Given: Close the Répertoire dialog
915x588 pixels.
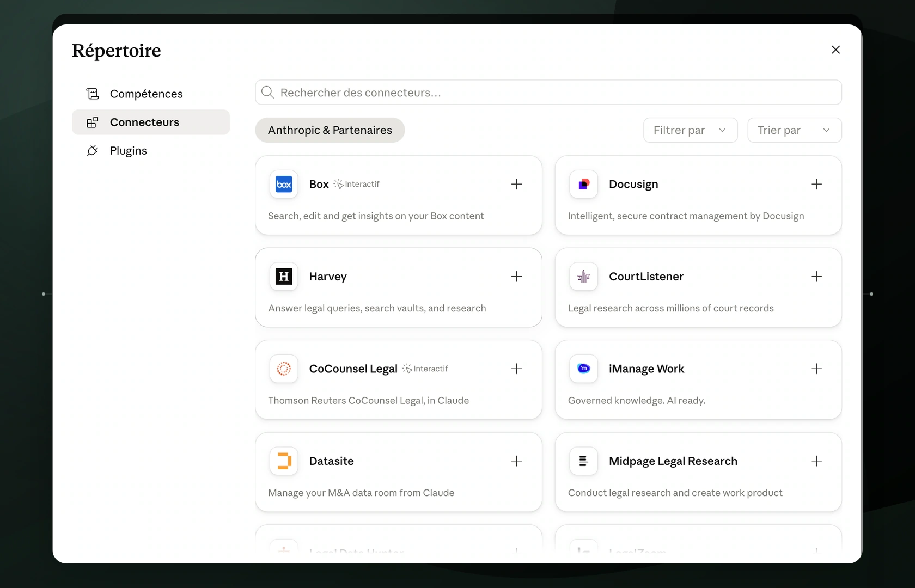Looking at the screenshot, I should [x=836, y=50].
